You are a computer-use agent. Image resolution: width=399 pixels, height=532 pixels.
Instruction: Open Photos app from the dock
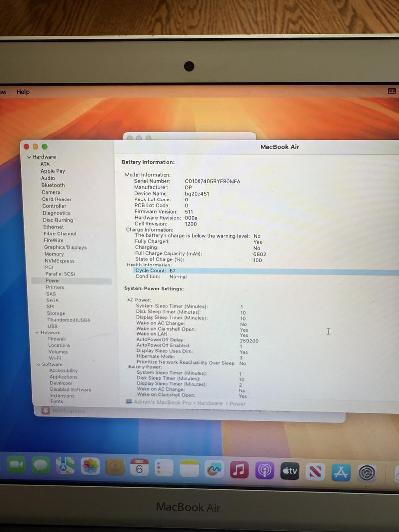tap(90, 466)
